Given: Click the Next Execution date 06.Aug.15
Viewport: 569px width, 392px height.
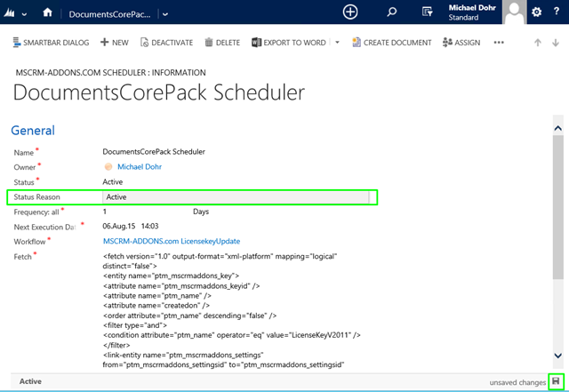Looking at the screenshot, I should click(118, 226).
